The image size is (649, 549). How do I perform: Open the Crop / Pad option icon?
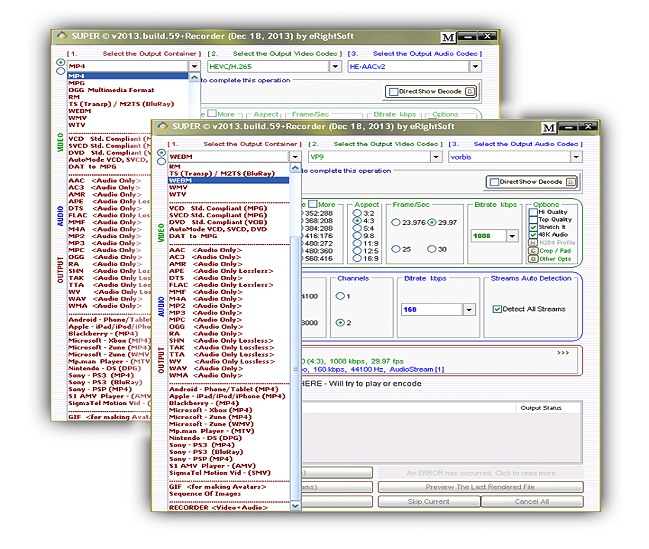pos(533,250)
